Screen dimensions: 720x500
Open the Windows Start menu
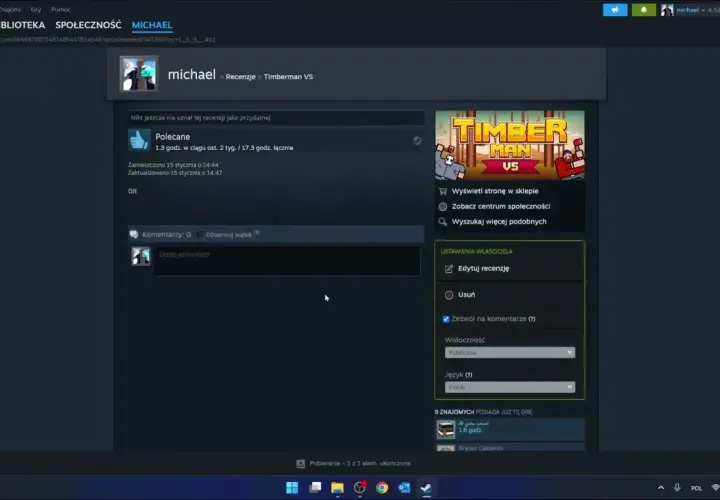click(x=292, y=488)
